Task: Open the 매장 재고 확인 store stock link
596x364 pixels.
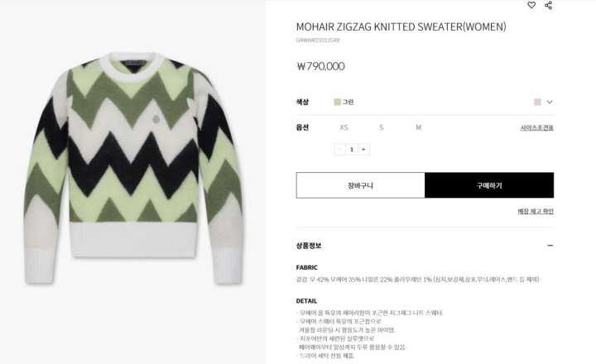Action: point(536,211)
